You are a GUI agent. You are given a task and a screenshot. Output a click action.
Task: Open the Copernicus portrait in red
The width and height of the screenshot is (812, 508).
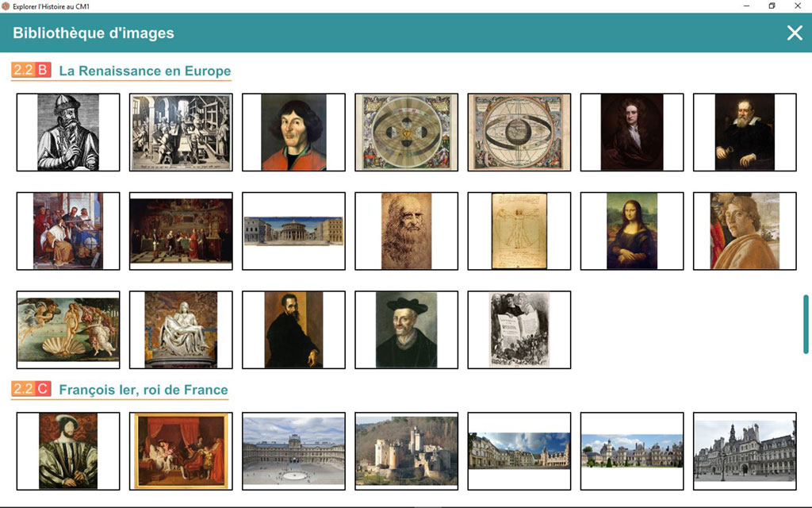293,133
